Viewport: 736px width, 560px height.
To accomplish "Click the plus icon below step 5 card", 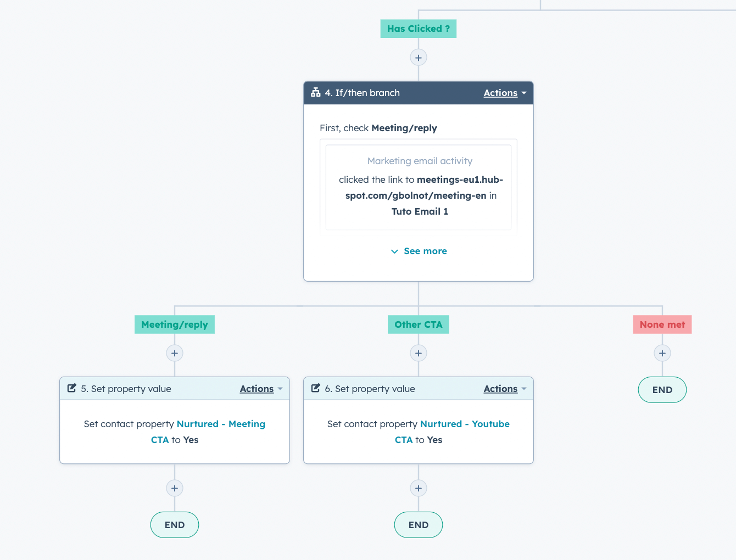I will coord(175,488).
